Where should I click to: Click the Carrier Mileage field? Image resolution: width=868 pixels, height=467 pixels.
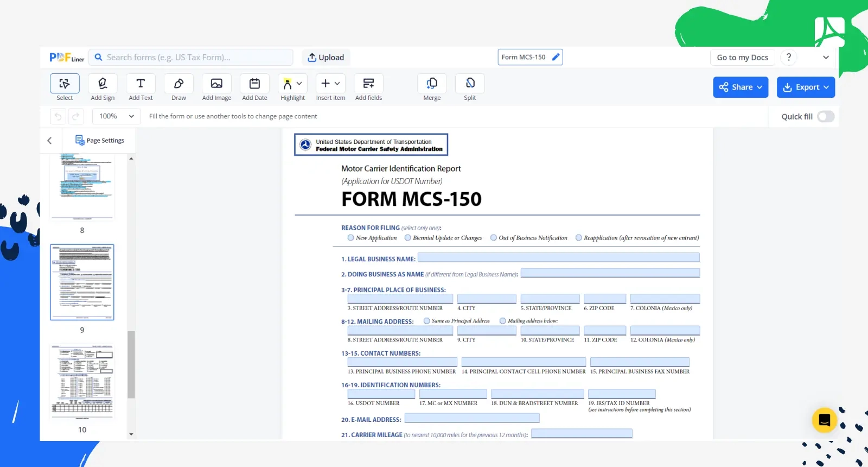tap(582, 433)
